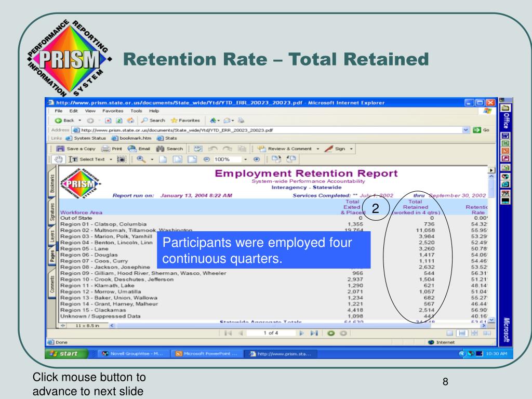Open the 100% zoom level dropdown
Viewport: 532px width, 399px height.
tap(245, 159)
